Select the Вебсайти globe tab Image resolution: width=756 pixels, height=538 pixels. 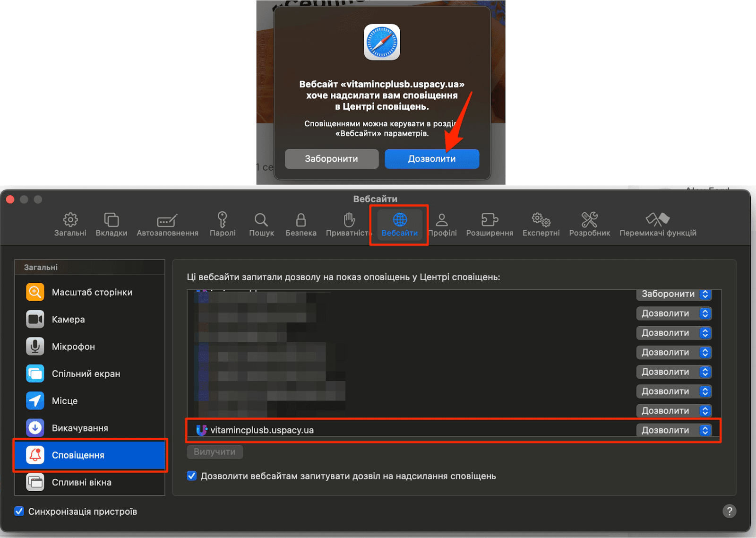[x=400, y=224]
